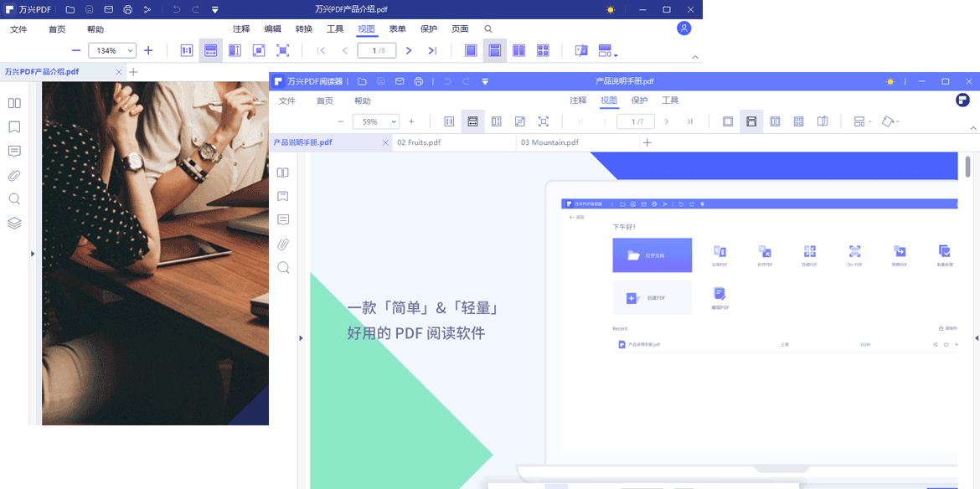Open the 首页 menu in 万兴PDF window
Viewport: 980px width, 489px height.
57,29
